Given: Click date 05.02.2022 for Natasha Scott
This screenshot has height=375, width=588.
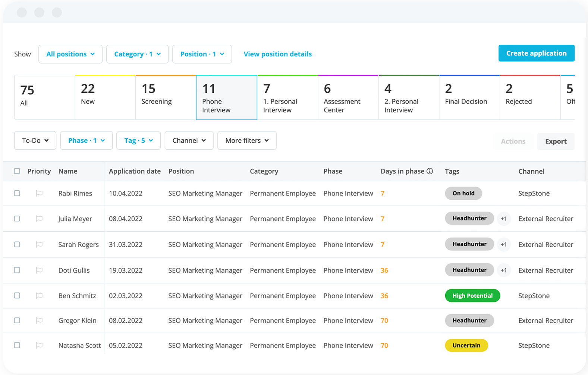Looking at the screenshot, I should pos(126,345).
